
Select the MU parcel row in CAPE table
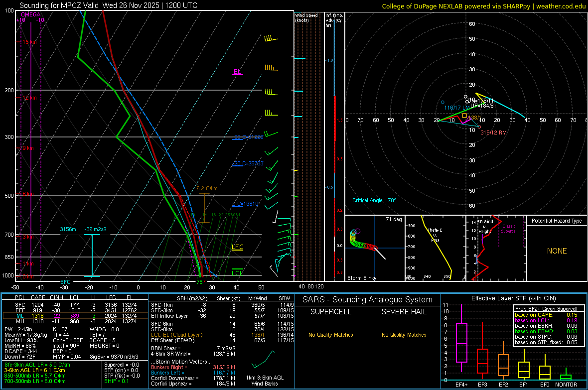[x=75, y=321]
